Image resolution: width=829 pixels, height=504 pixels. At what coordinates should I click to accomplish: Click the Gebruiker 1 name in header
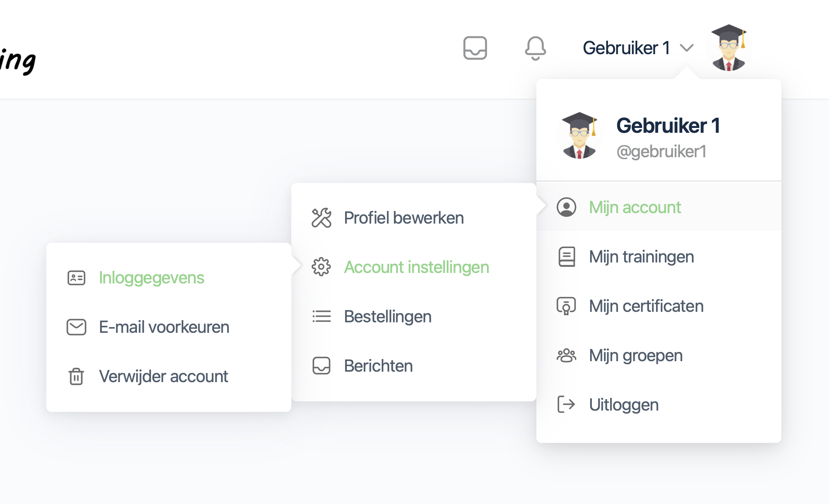[626, 48]
